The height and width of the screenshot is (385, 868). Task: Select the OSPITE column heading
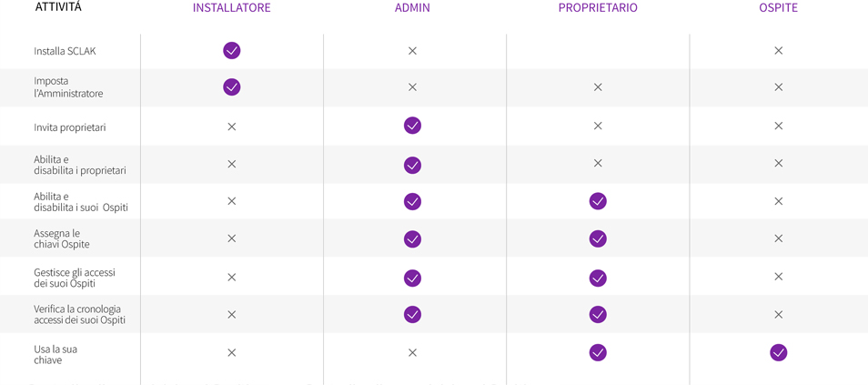tap(778, 8)
